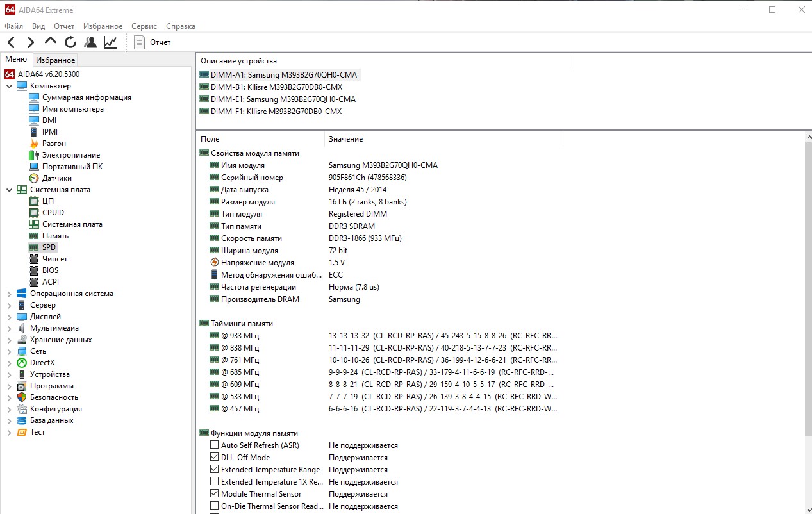Select the База данных tree icon
This screenshot has height=514, width=812.
click(x=22, y=420)
